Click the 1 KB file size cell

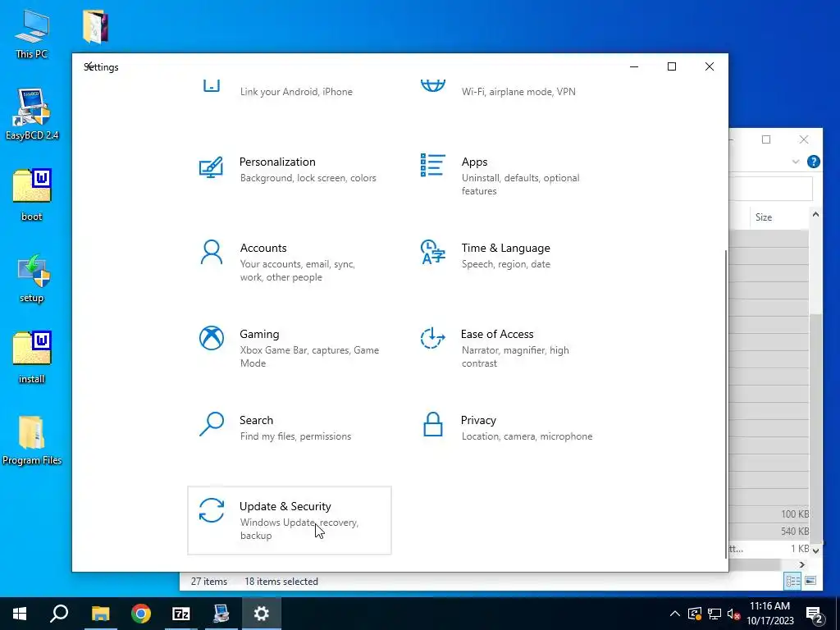click(799, 549)
